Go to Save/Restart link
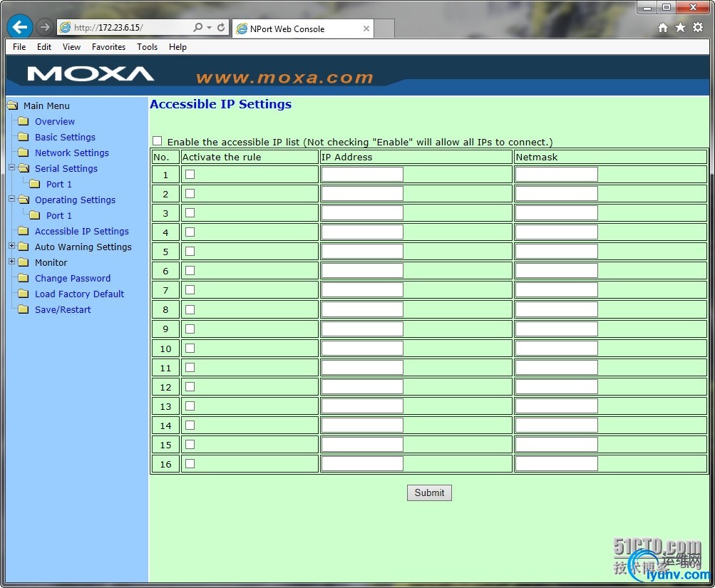The width and height of the screenshot is (715, 588). (x=63, y=309)
